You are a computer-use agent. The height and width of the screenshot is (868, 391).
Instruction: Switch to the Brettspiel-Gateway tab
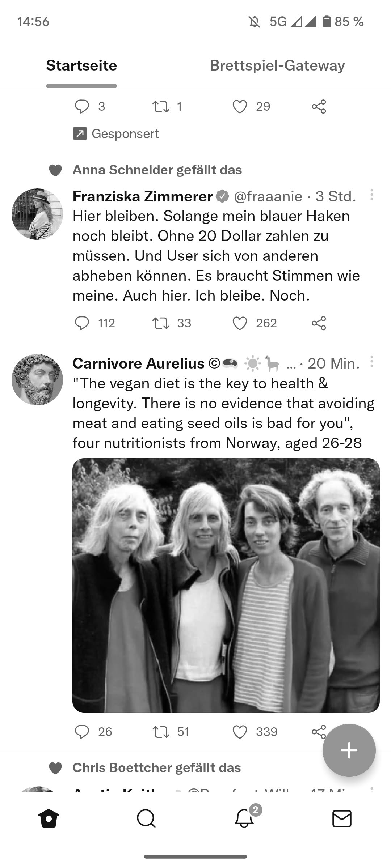[277, 66]
